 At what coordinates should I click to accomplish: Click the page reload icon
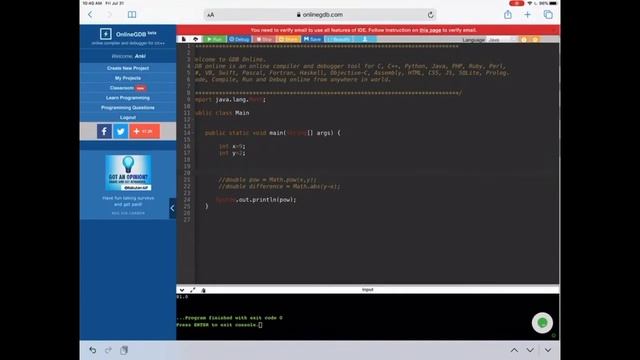click(x=430, y=15)
